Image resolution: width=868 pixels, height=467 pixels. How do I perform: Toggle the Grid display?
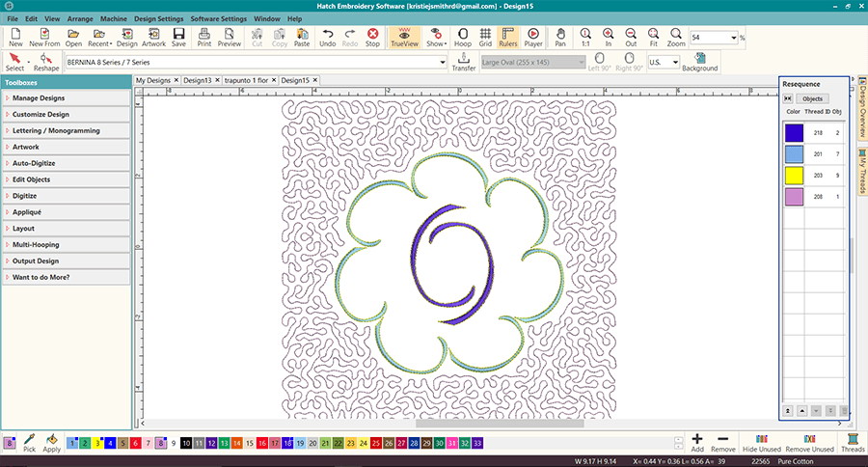tap(485, 38)
